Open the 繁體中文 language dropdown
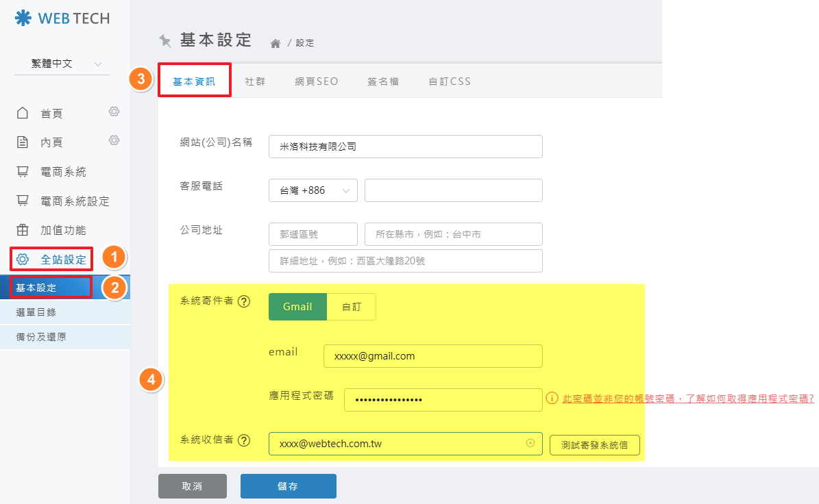819x504 pixels. coord(62,64)
